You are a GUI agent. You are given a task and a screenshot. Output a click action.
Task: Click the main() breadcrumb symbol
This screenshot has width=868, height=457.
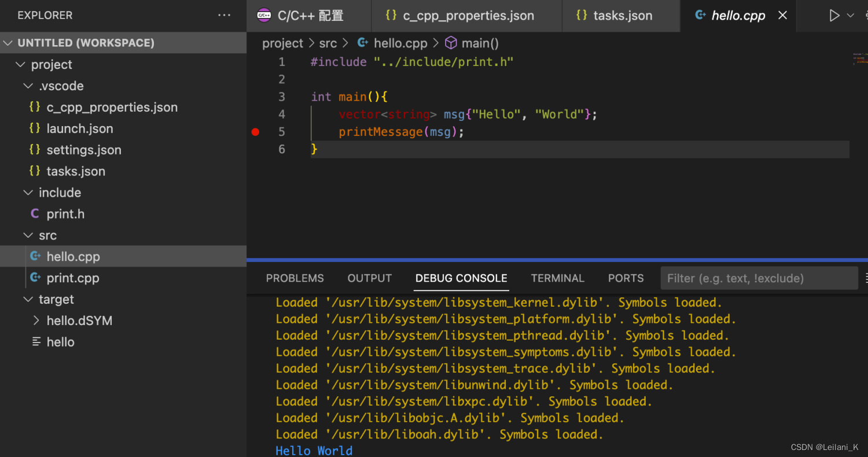pos(480,43)
